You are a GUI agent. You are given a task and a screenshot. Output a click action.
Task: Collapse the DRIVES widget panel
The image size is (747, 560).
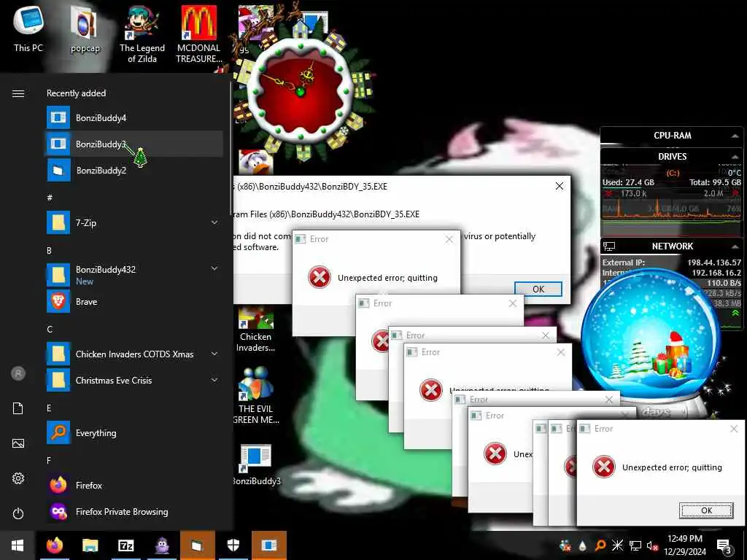coord(735,157)
